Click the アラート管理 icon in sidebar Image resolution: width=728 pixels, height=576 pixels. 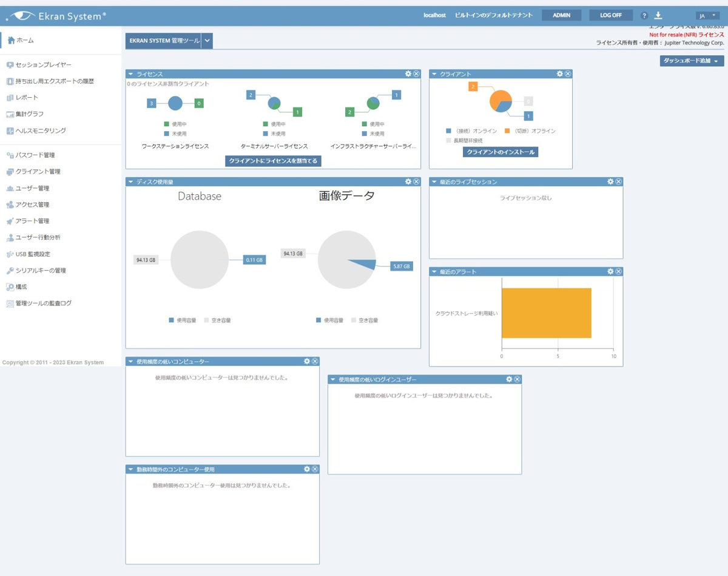pyautogui.click(x=10, y=222)
